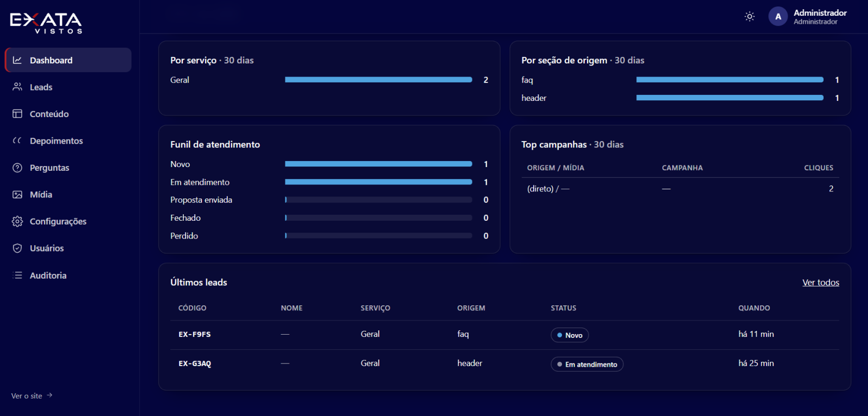The width and height of the screenshot is (868, 416).
Task: Click the Depoimentos quote icon
Action: tap(17, 140)
